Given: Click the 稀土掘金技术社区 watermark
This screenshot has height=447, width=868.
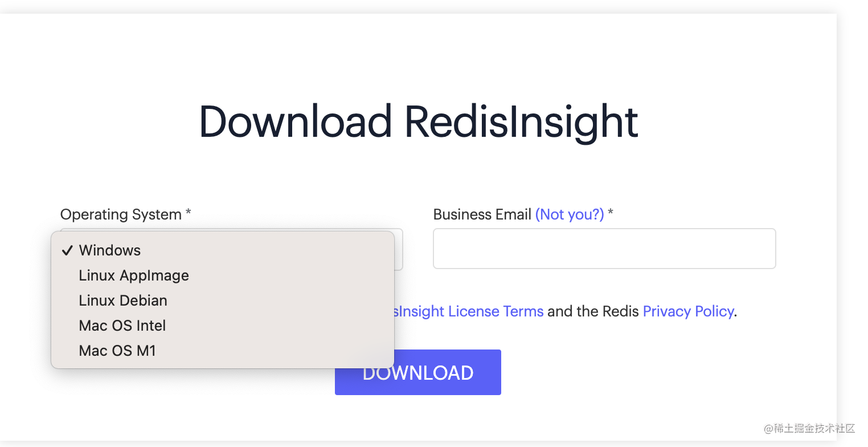Looking at the screenshot, I should tap(814, 428).
